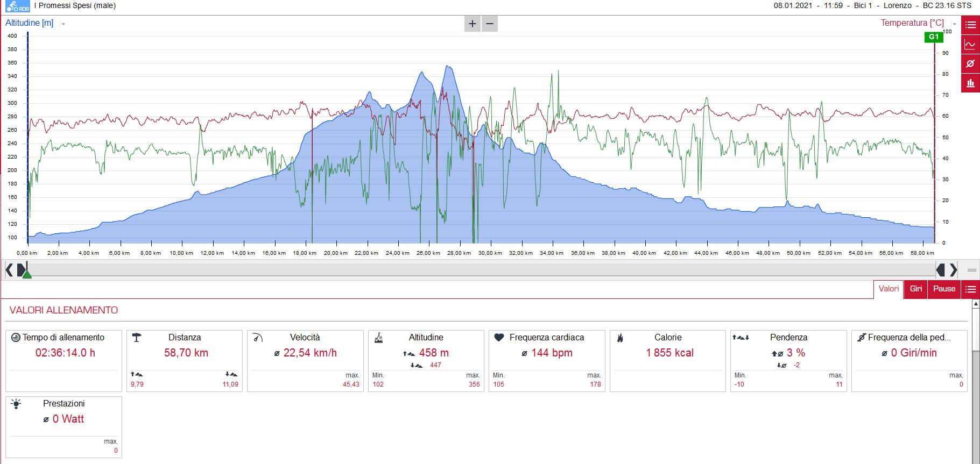Image resolution: width=980 pixels, height=464 pixels.
Task: Expand the Altitudine axis dropdown arrow
Action: pos(63,24)
